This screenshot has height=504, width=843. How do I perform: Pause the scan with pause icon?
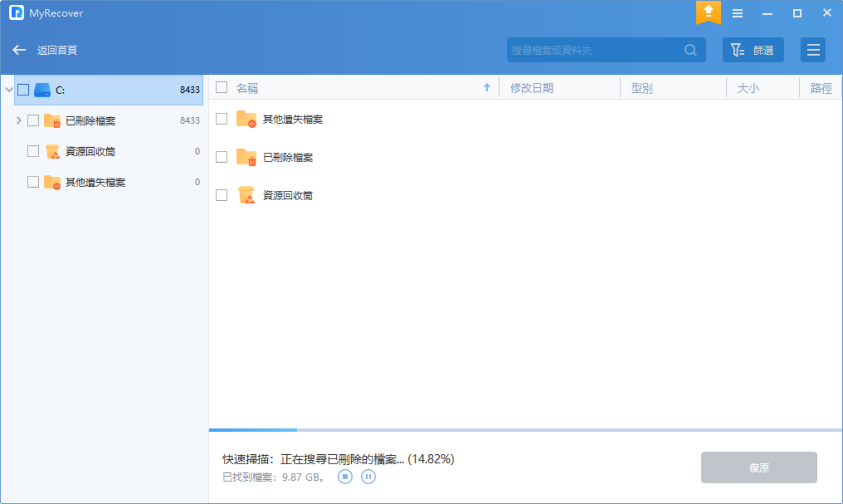coord(368,476)
